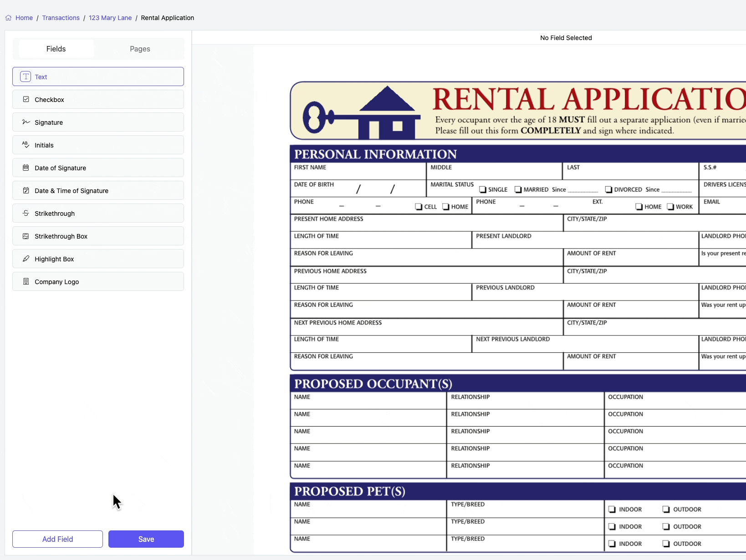The width and height of the screenshot is (746, 560).
Task: Check HOME box beside CELL
Action: click(446, 207)
